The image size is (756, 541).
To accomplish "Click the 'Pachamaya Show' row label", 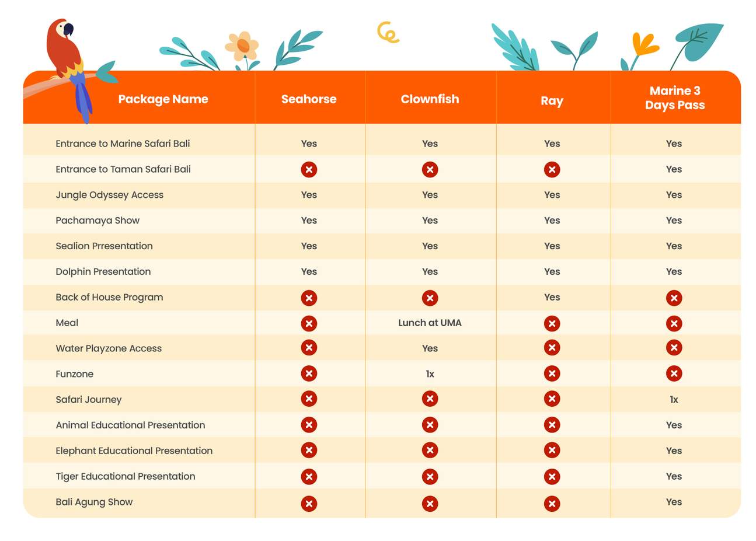I will tap(97, 221).
